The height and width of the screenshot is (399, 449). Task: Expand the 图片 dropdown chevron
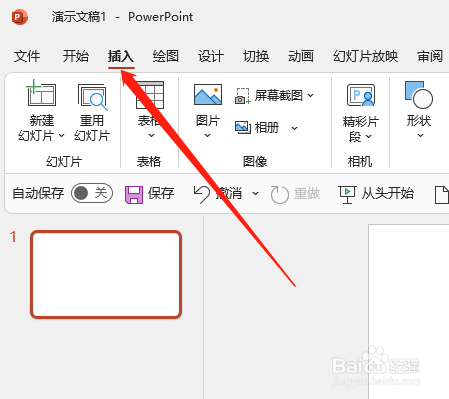coord(207,135)
